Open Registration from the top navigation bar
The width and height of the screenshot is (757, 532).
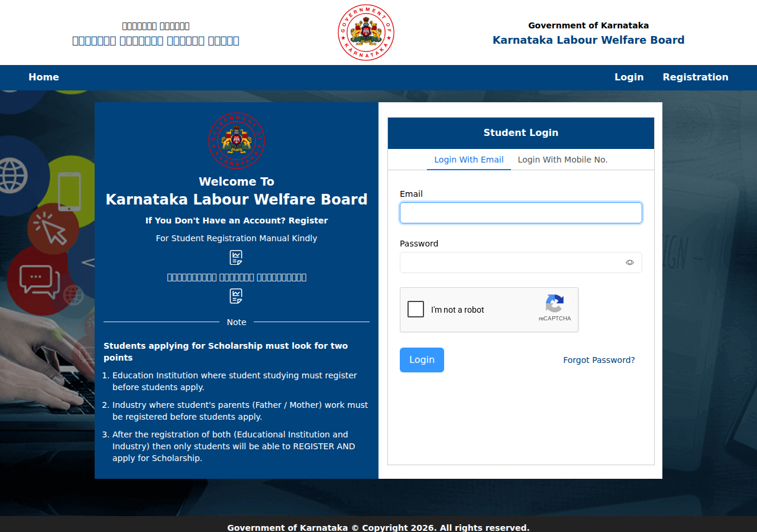tap(695, 77)
